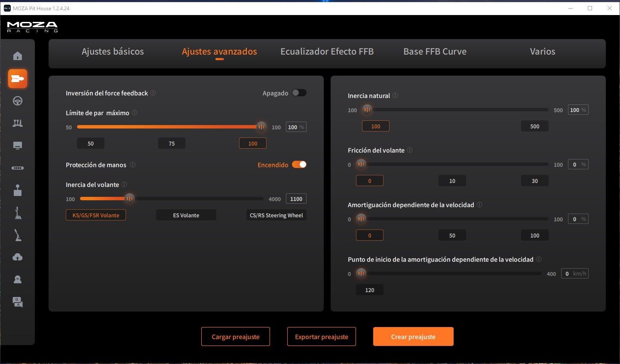Viewport: 620px width, 364px height.
Task: Click Exportar preajuste button
Action: (x=322, y=336)
